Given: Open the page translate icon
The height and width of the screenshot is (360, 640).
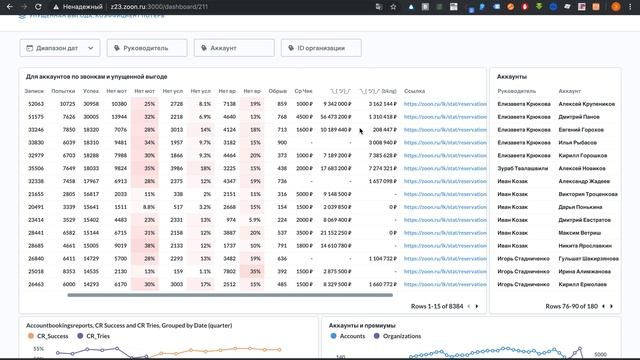Looking at the screenshot, I should (379, 7).
